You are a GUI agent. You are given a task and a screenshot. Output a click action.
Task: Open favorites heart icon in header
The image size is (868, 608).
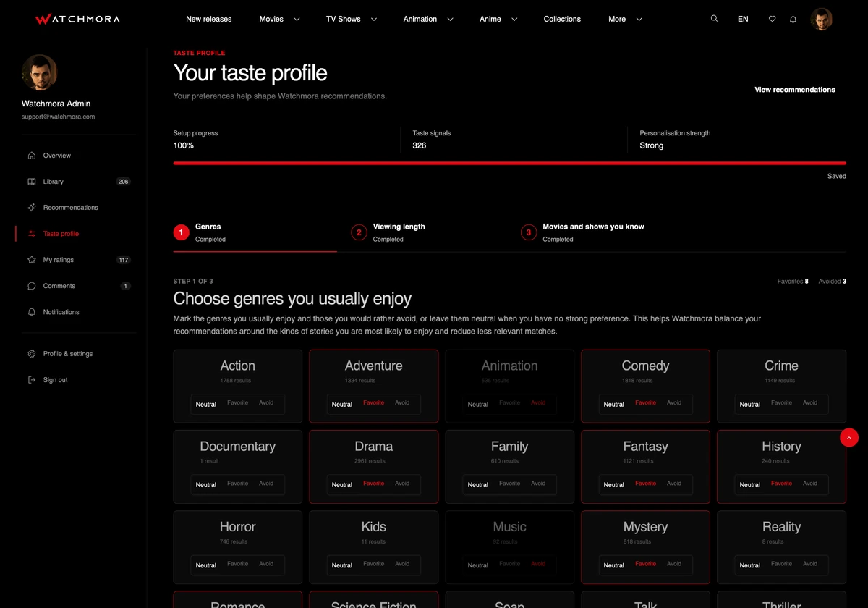point(772,19)
